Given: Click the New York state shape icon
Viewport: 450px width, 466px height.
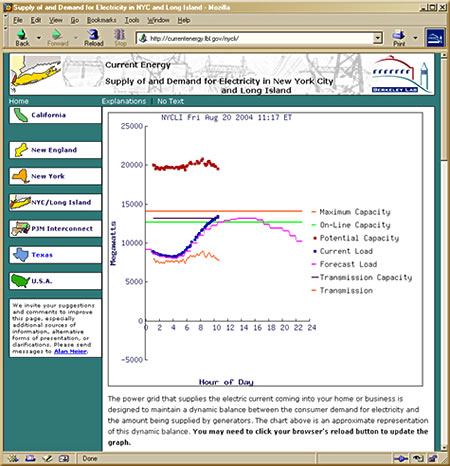Looking at the screenshot, I should tap(20, 176).
